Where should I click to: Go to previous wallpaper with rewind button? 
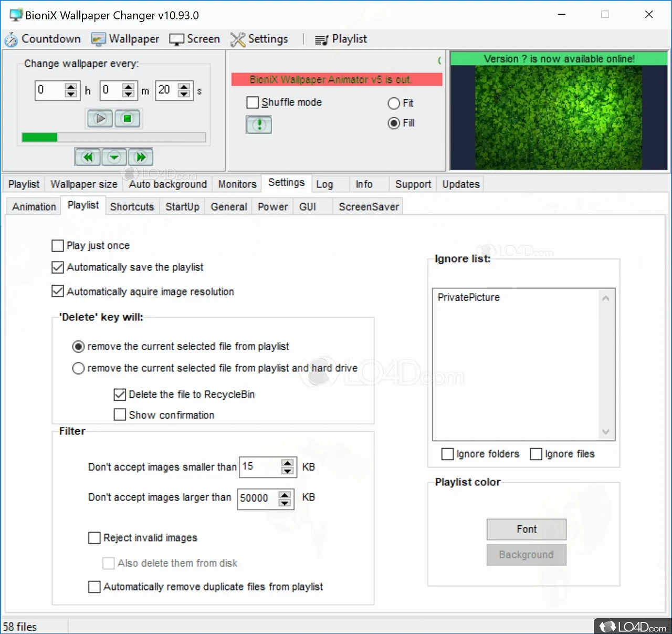[x=88, y=157]
